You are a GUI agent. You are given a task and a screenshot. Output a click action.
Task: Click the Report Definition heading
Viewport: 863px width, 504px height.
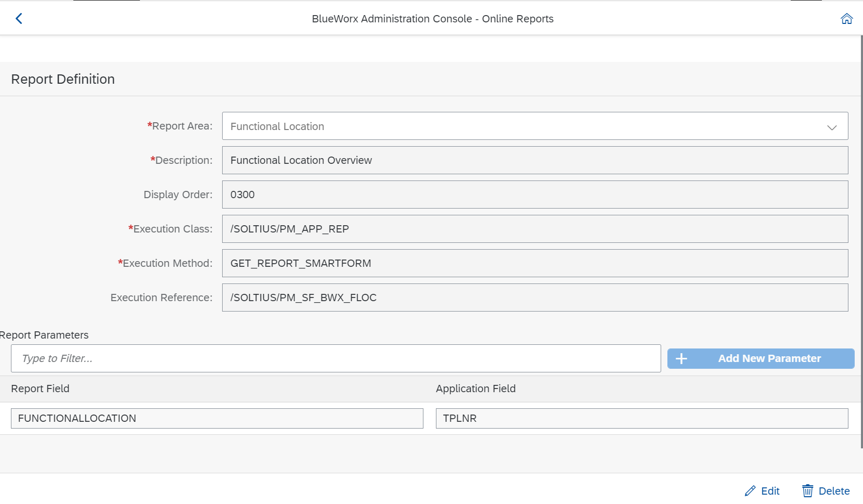tap(63, 79)
